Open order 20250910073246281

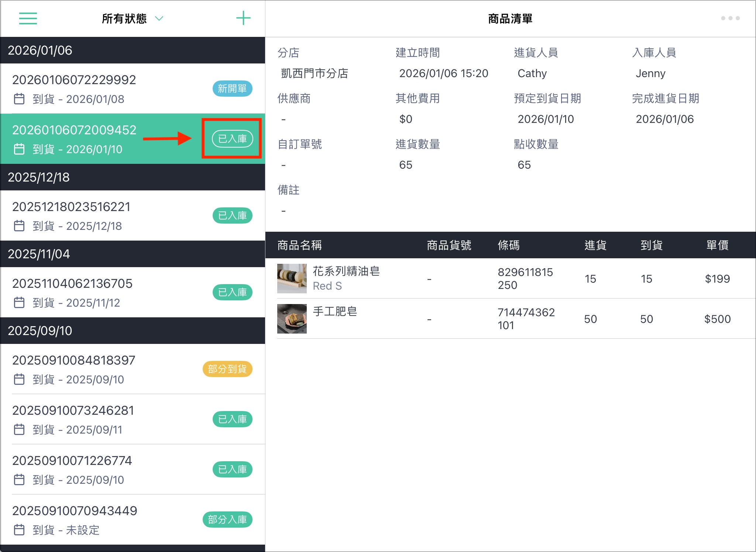click(133, 419)
